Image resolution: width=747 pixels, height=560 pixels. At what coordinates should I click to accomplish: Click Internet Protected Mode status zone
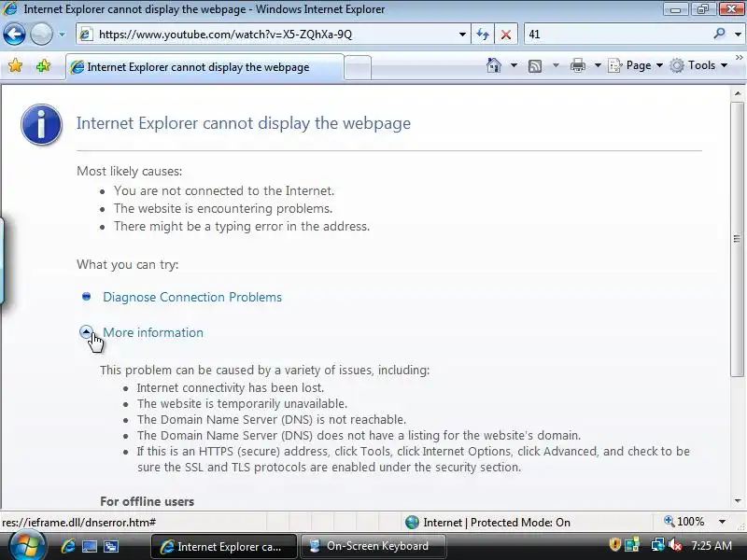click(487, 523)
